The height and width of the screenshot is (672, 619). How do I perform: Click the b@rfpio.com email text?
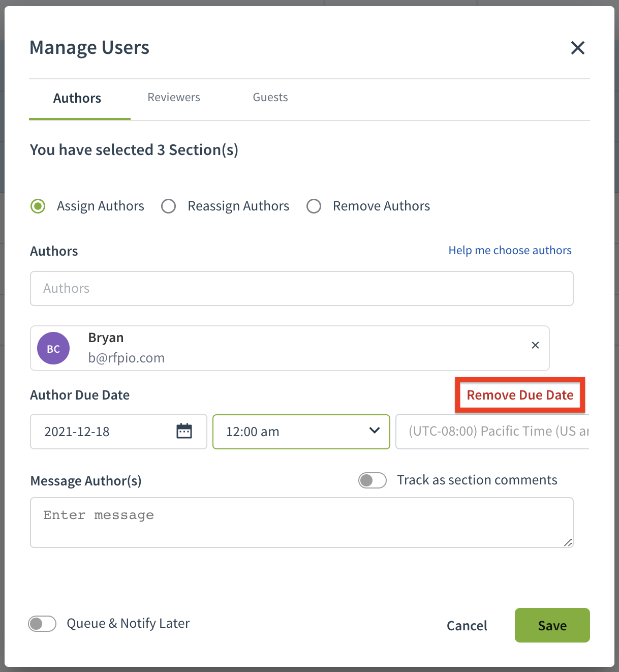pos(127,358)
